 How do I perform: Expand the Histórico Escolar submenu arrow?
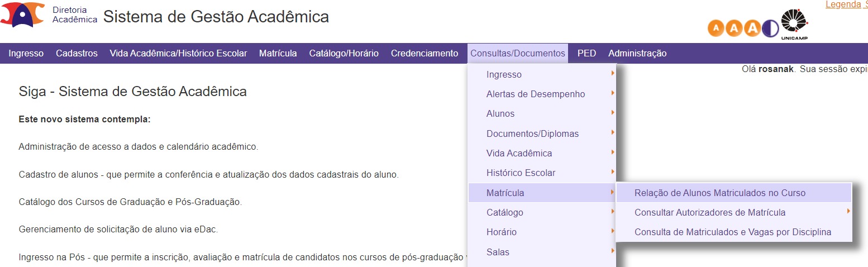pos(613,171)
